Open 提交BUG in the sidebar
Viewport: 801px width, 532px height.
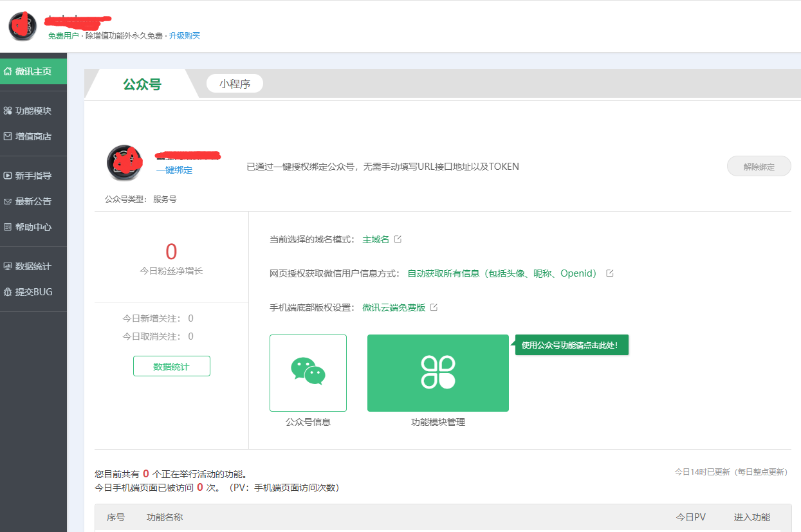pos(33,292)
